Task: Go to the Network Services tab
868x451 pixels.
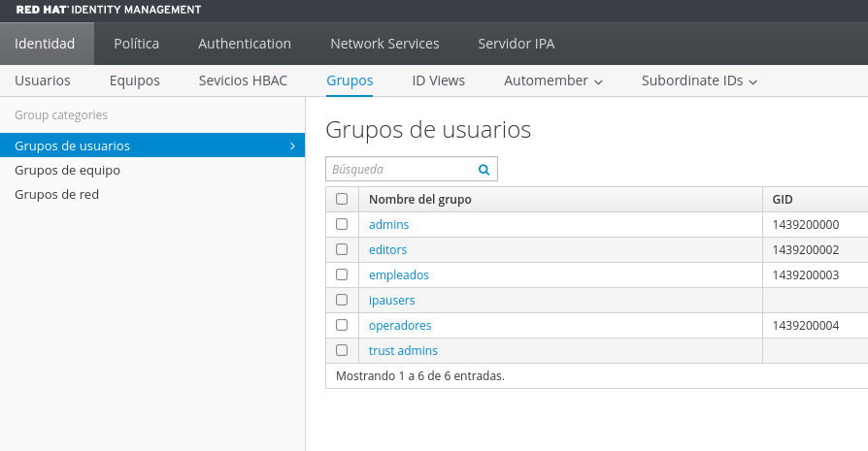Action: [384, 44]
